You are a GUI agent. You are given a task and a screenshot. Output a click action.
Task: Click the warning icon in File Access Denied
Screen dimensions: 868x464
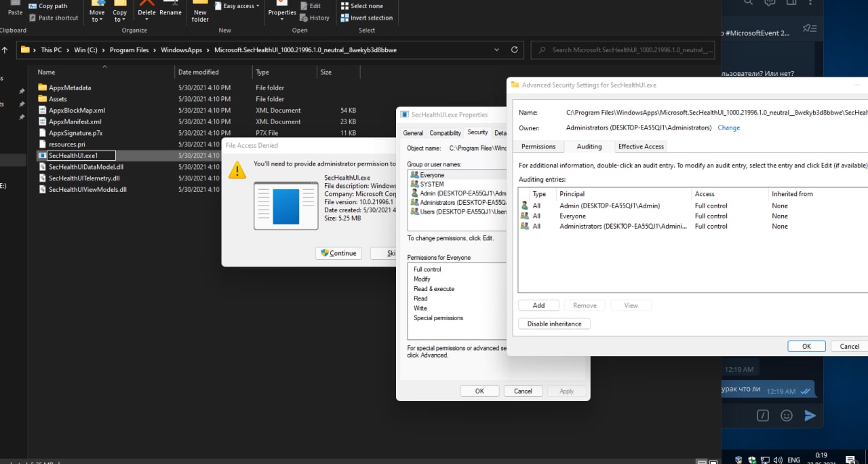237,170
